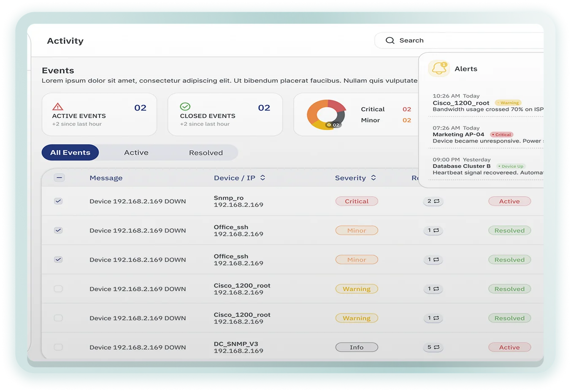Click the repeat count badge in DC_SNMP_V3 row
Image resolution: width=571 pixels, height=392 pixels.
(433, 347)
